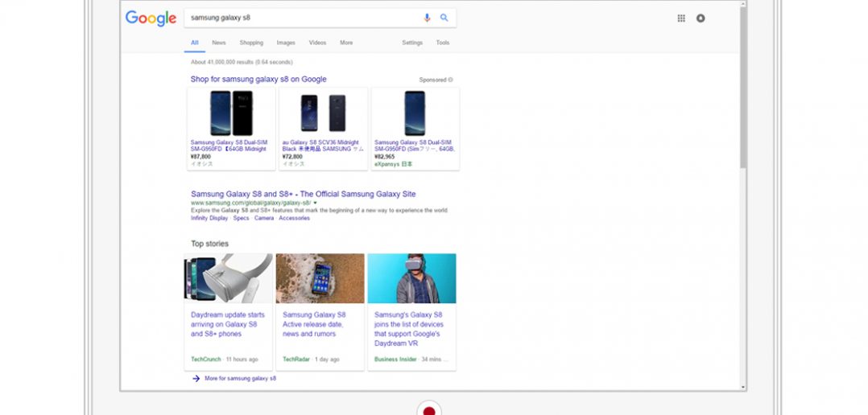This screenshot has width=868, height=415.
Task: Open the Google apps grid icon
Action: (681, 18)
